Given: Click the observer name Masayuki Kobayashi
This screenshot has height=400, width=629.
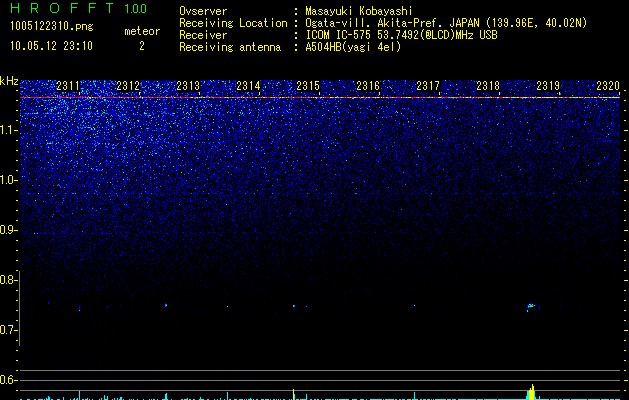Looking at the screenshot, I should (x=359, y=11).
